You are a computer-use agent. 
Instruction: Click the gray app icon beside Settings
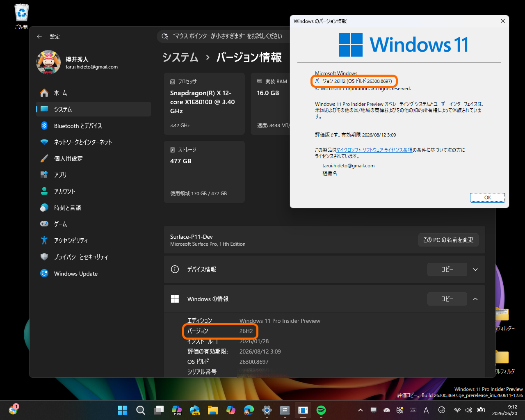pos(285,410)
